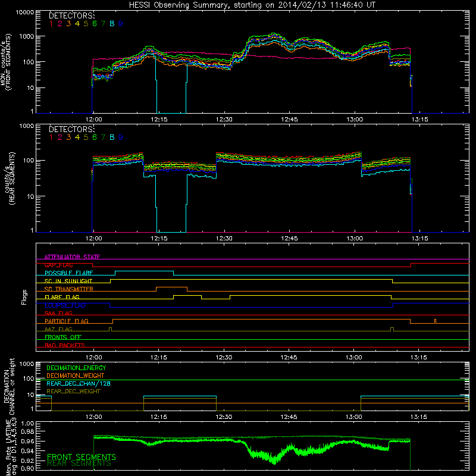Viewport: 476px width, 476px height.
Task: Select red detector 1 in rear segments legend
Action: coord(51,137)
